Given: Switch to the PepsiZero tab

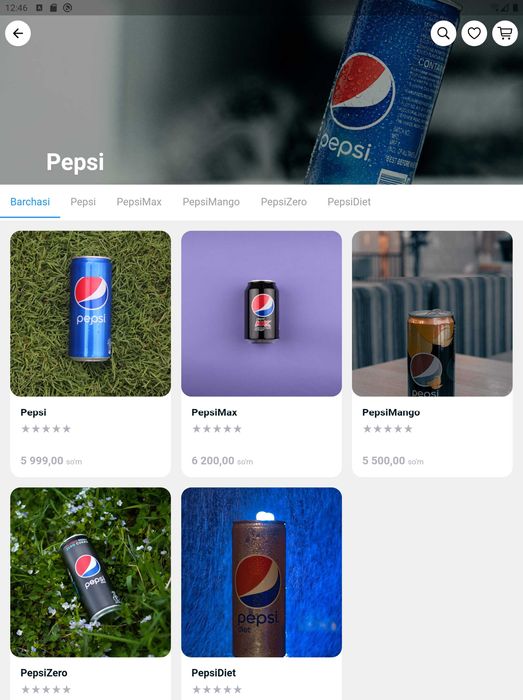Looking at the screenshot, I should click(x=284, y=202).
